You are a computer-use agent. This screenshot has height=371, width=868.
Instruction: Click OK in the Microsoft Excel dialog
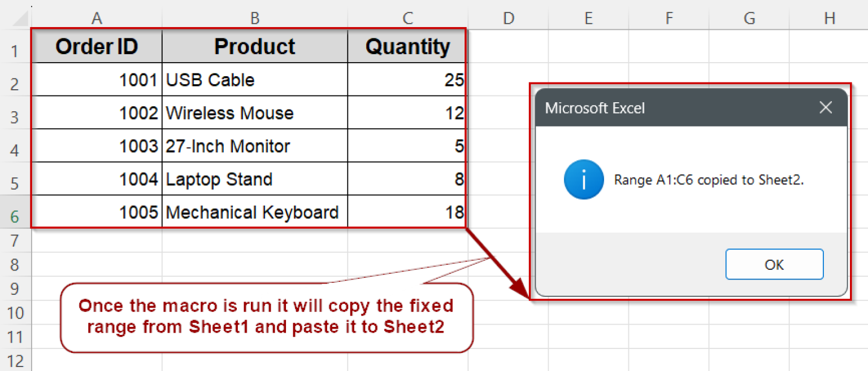pos(774,264)
